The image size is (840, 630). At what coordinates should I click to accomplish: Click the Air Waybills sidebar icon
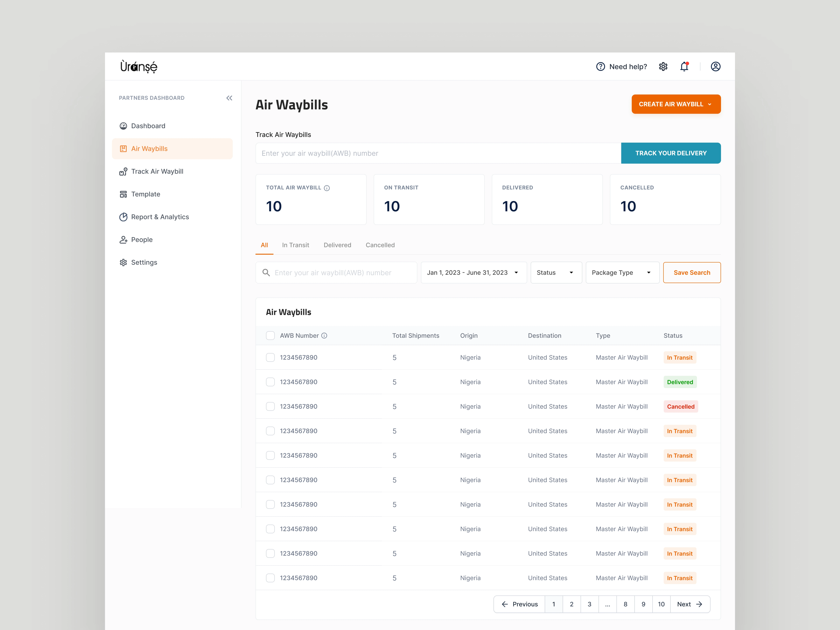[x=123, y=149]
